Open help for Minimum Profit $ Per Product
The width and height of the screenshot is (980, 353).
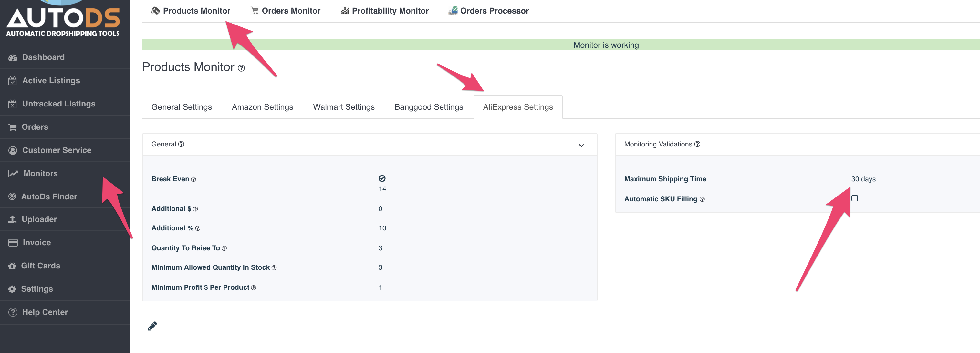253,288
